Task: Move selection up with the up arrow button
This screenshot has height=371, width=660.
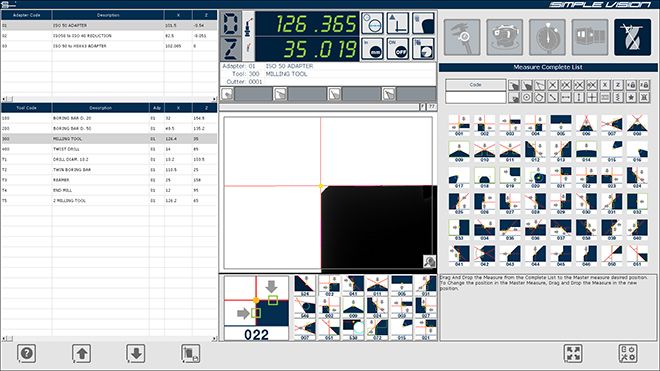Action: coord(82,353)
